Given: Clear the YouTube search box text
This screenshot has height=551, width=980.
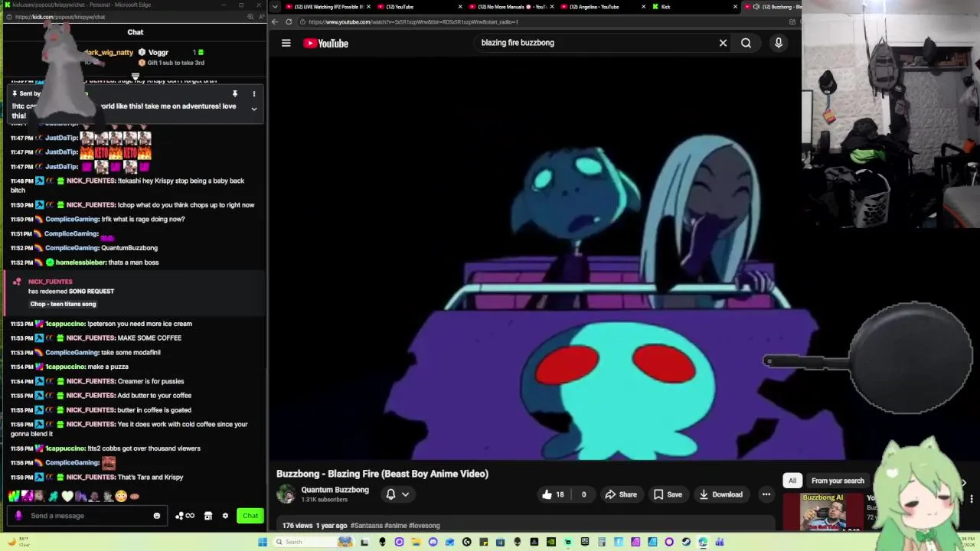Looking at the screenshot, I should coord(723,43).
